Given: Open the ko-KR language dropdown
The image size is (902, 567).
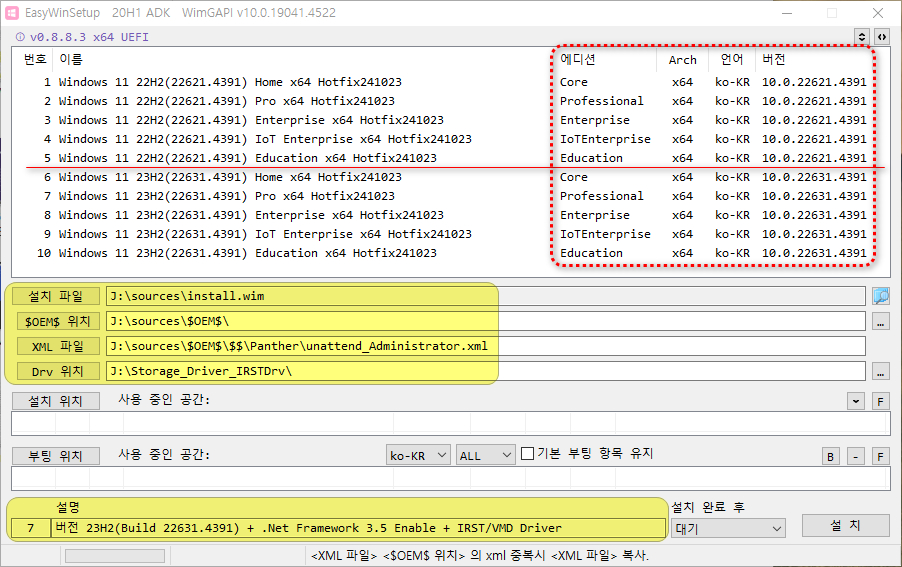Looking at the screenshot, I should click(418, 455).
